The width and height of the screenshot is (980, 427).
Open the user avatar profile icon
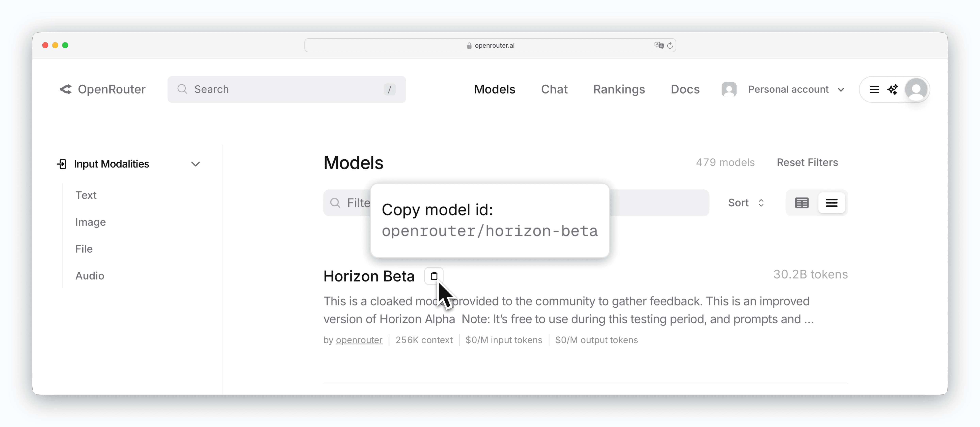916,89
